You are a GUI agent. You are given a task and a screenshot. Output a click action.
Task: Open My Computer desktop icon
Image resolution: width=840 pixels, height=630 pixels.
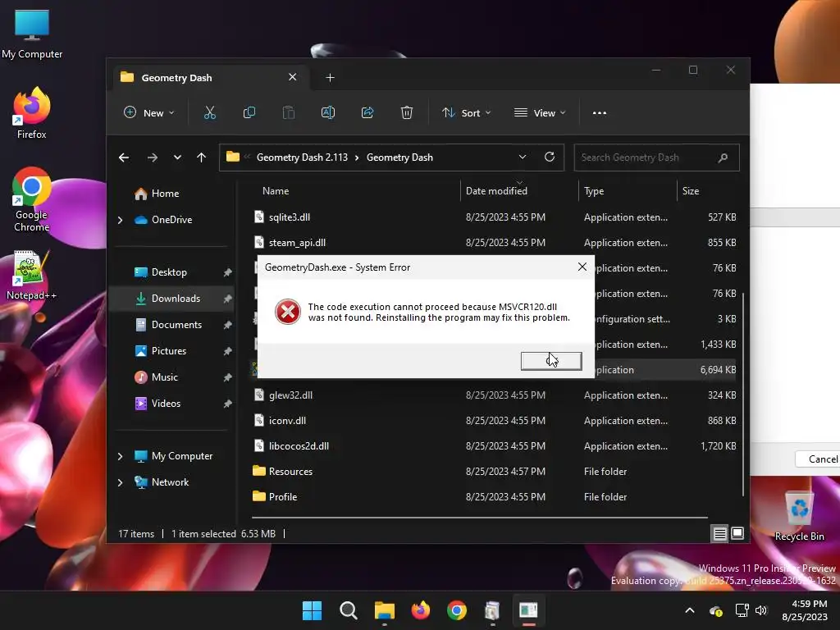[x=32, y=34]
